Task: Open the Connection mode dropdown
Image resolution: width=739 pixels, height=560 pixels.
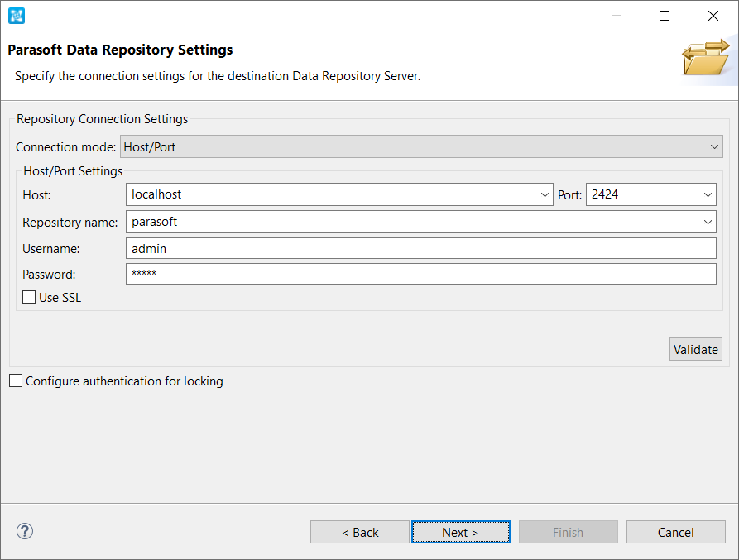Action: [421, 147]
